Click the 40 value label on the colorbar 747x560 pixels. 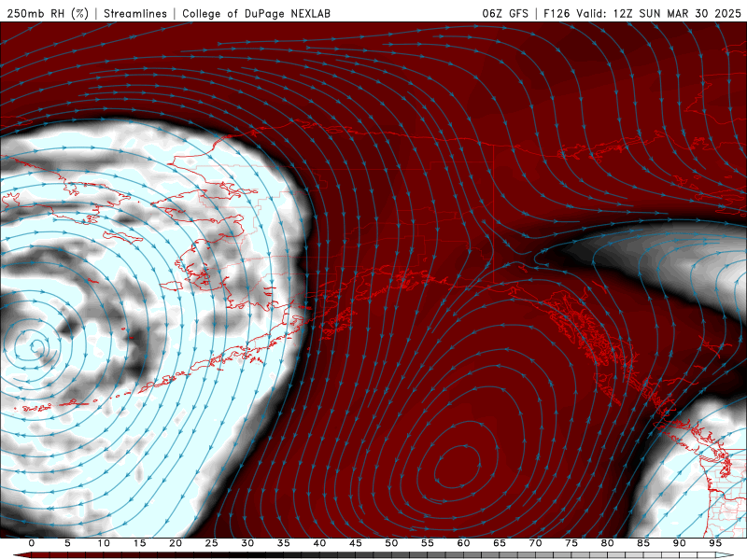tap(319, 543)
